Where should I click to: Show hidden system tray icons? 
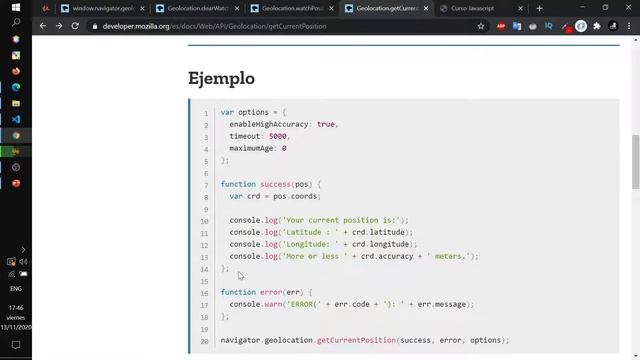point(23,249)
